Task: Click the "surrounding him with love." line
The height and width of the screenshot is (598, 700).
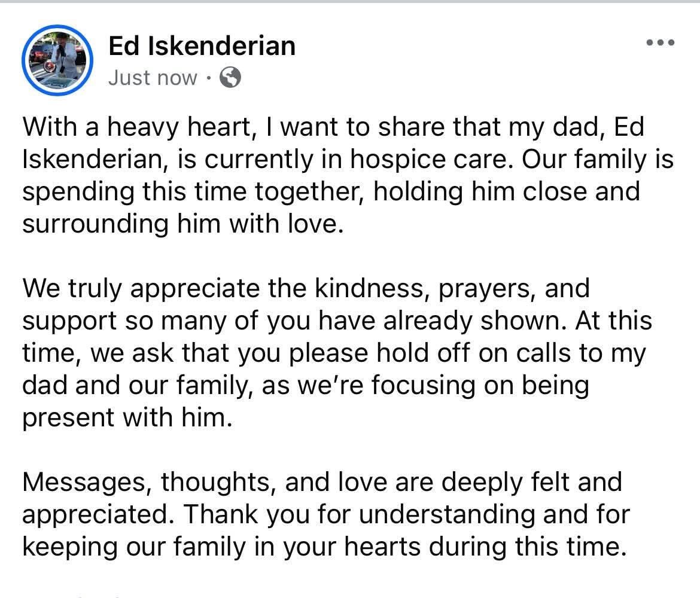Action: tap(184, 224)
